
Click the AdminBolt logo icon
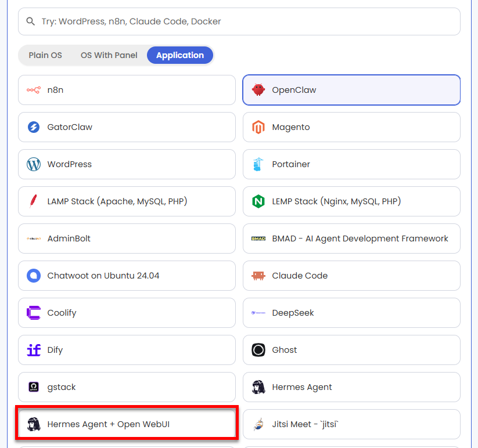tap(34, 239)
